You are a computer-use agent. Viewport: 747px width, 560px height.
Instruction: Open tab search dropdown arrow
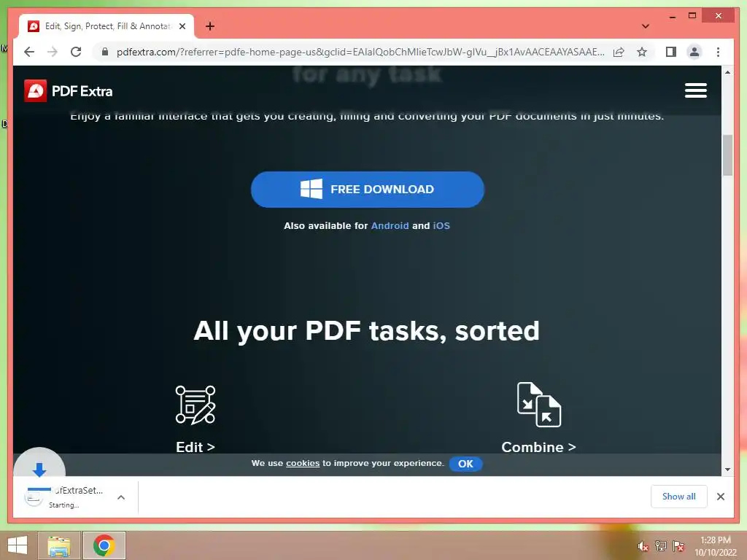coord(646,26)
